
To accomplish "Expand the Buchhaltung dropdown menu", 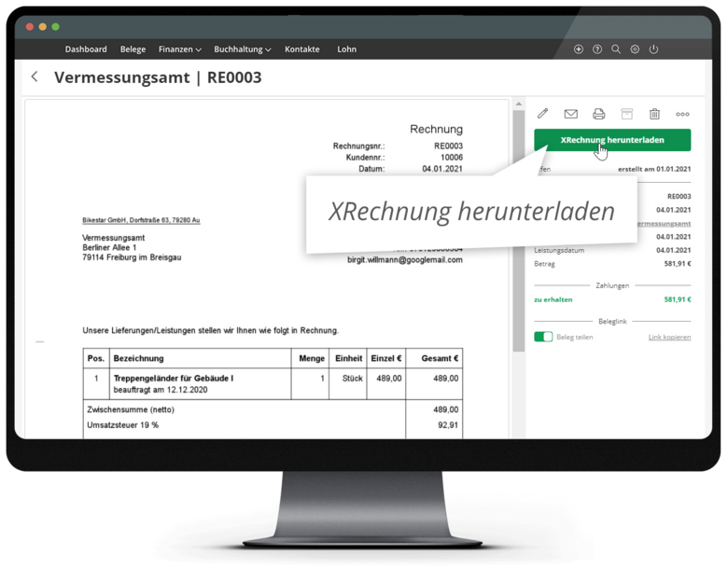I will click(x=242, y=49).
